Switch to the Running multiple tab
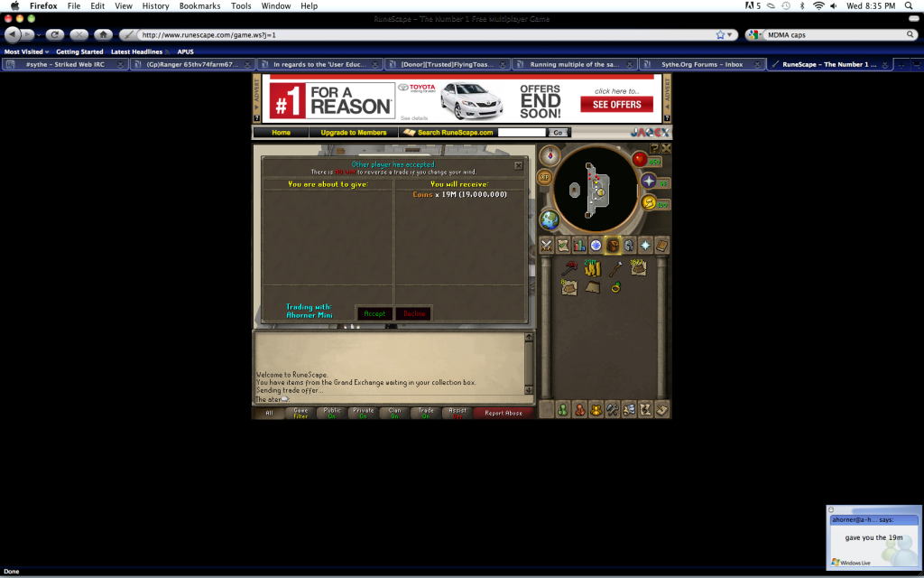The image size is (924, 578). tap(575, 64)
